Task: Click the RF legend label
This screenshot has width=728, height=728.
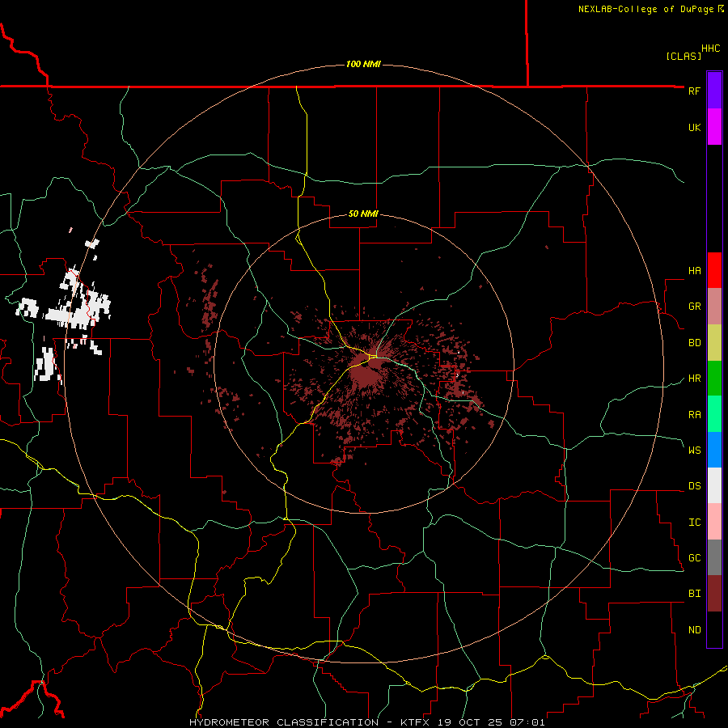Action: coord(694,91)
